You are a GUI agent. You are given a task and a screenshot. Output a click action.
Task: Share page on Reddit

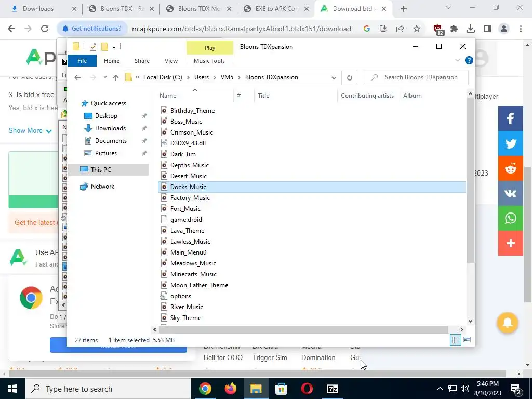(x=511, y=168)
